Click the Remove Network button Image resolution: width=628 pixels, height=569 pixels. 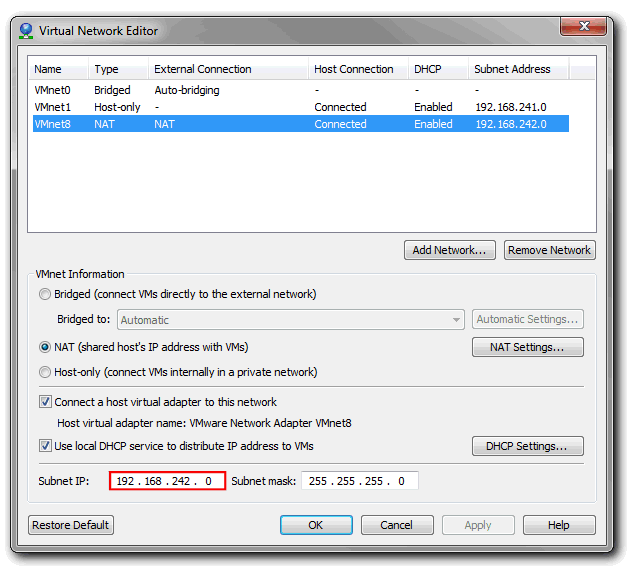pos(550,250)
